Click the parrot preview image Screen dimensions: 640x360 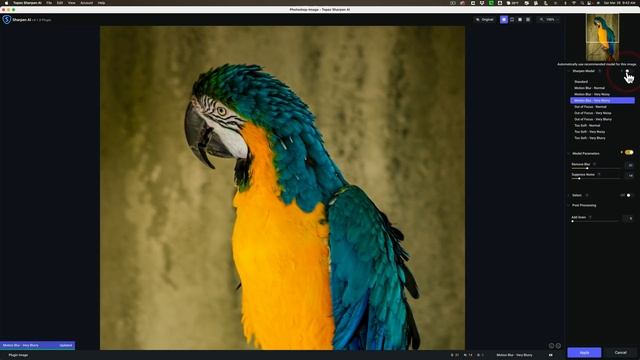pos(282,188)
